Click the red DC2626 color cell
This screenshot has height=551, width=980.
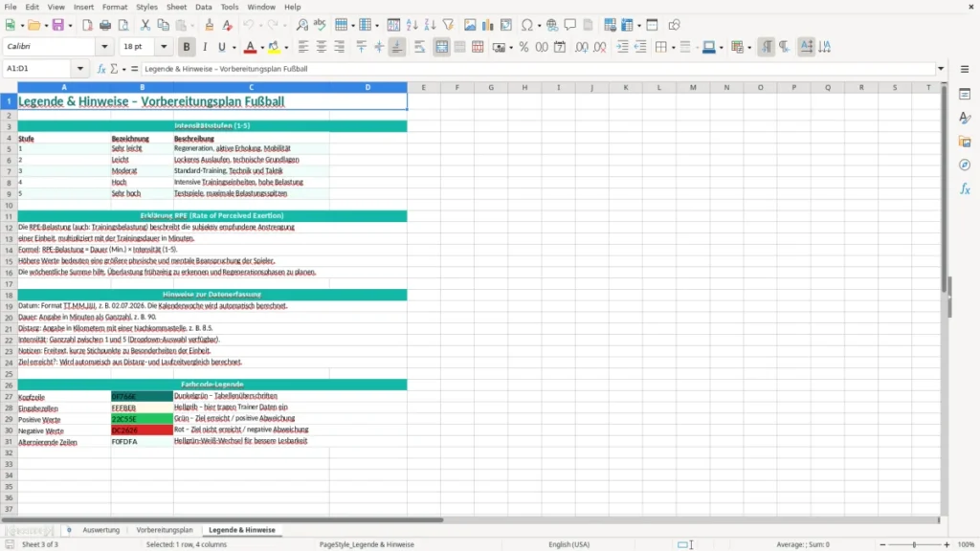point(142,430)
